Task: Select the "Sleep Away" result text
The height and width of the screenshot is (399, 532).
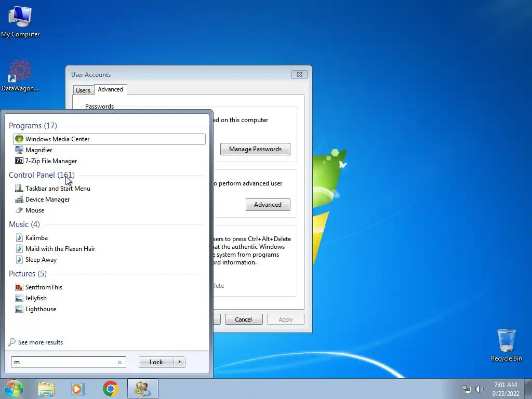Action: pos(41,260)
